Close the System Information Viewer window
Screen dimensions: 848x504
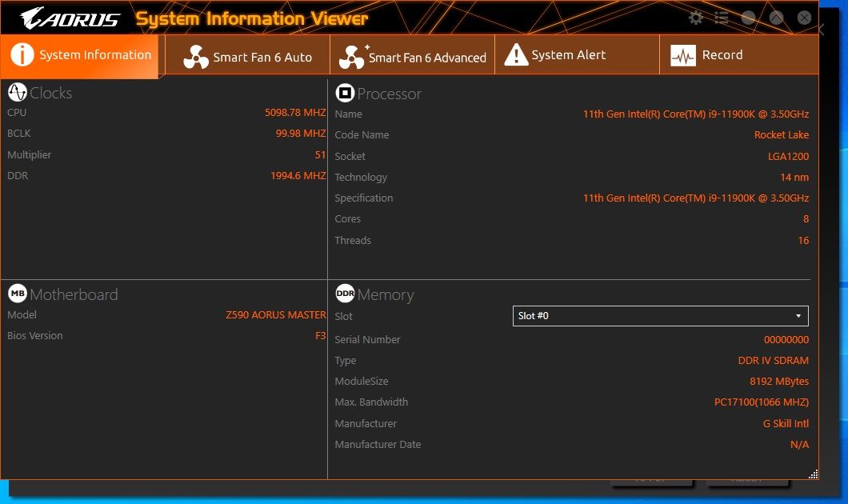tap(804, 18)
